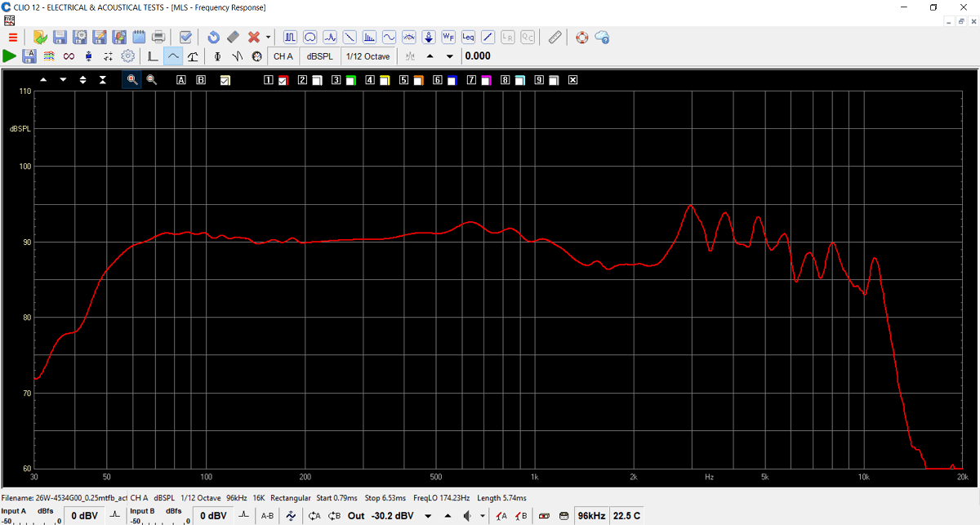Toggle overlay 6 blue checkbox
980x525 pixels.
pyautogui.click(x=452, y=80)
